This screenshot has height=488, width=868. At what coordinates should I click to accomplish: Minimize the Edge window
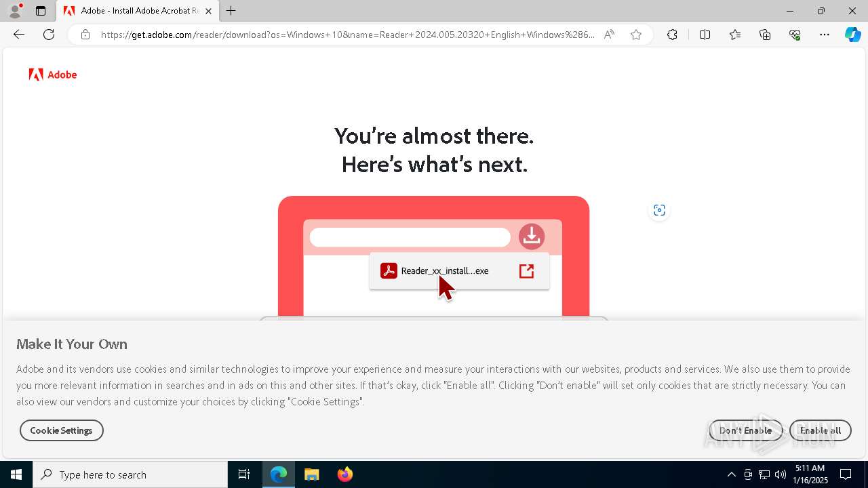coord(790,11)
